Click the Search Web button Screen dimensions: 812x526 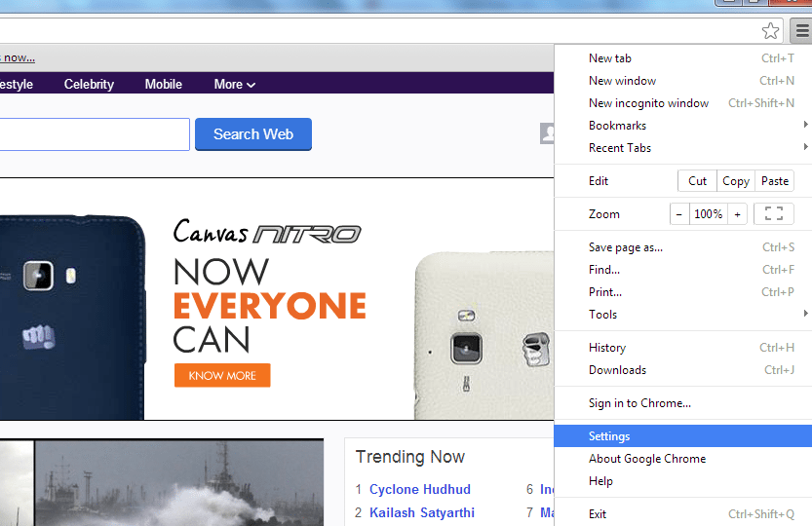pos(253,134)
